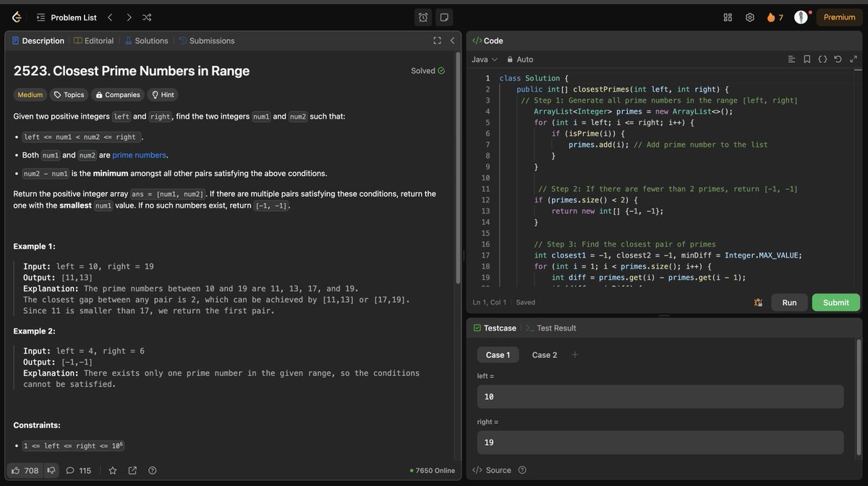868x486 pixels.
Task: Reset the code using the revert icon
Action: tap(838, 59)
